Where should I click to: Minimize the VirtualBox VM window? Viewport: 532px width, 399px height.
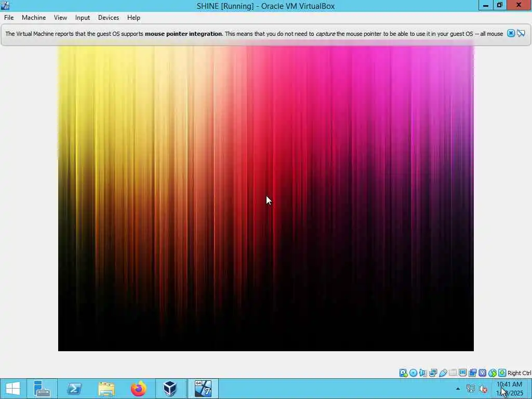click(486, 5)
